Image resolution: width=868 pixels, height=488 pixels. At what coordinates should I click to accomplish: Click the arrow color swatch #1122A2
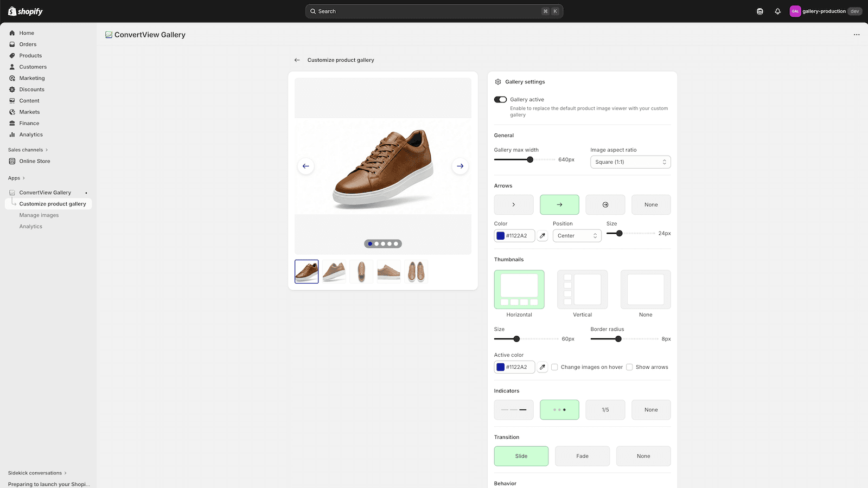pos(501,236)
